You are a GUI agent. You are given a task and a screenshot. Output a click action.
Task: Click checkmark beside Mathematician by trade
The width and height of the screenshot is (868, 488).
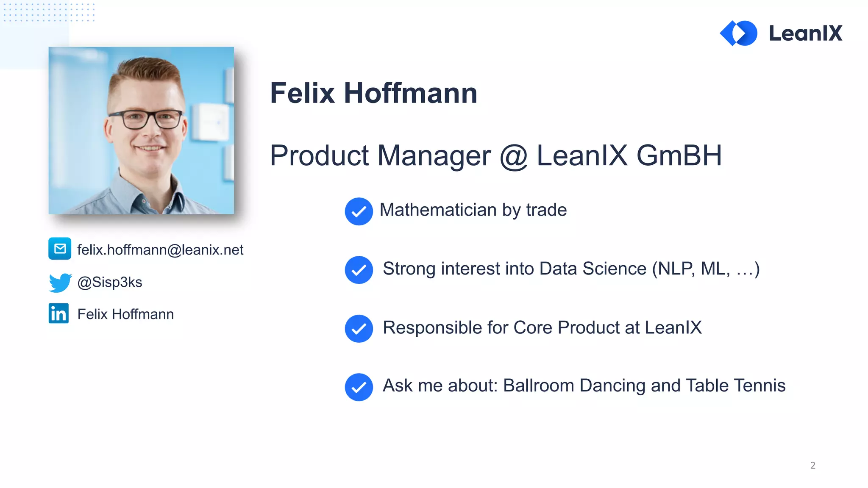359,211
